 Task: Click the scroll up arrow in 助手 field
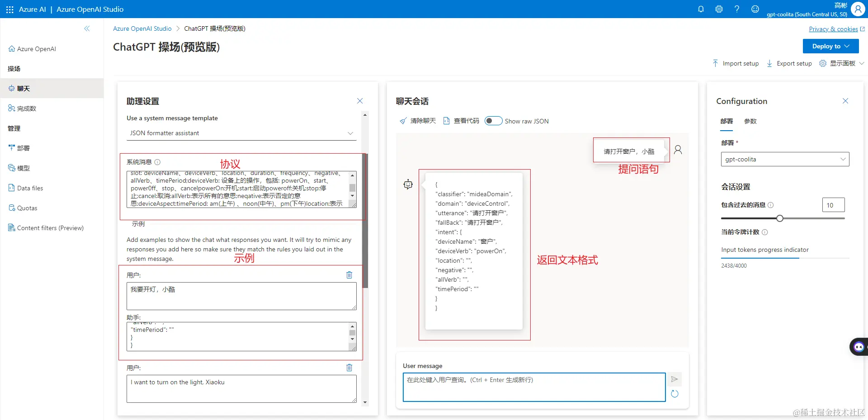tap(352, 326)
